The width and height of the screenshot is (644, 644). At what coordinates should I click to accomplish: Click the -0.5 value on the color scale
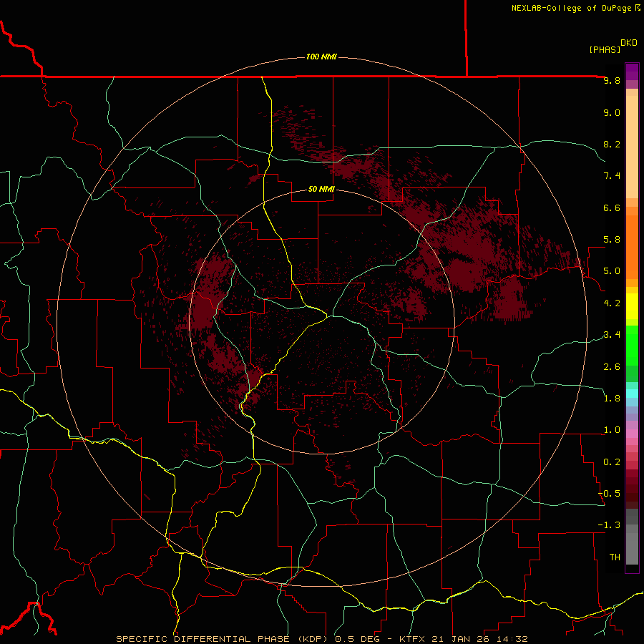click(x=609, y=494)
